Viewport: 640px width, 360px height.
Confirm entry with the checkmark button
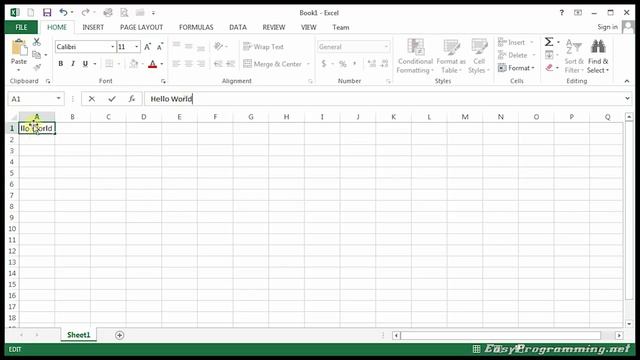(x=112, y=99)
